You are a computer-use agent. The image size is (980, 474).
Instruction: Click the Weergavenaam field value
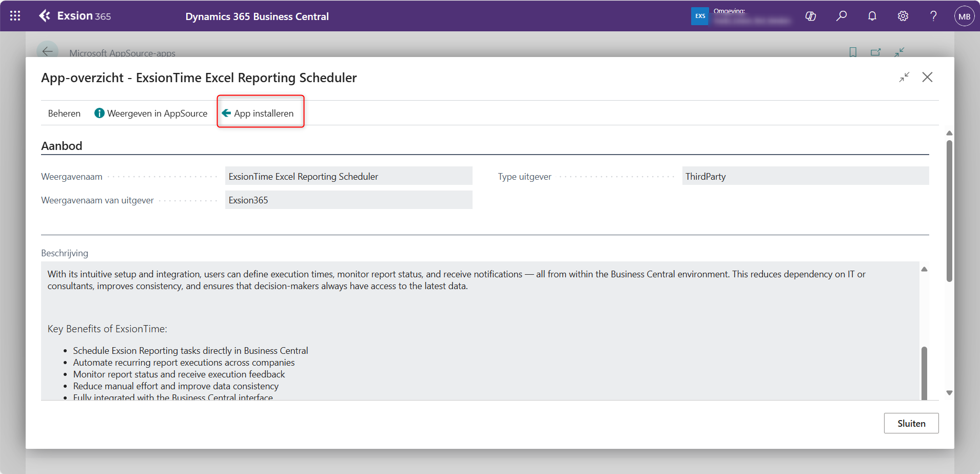click(349, 176)
